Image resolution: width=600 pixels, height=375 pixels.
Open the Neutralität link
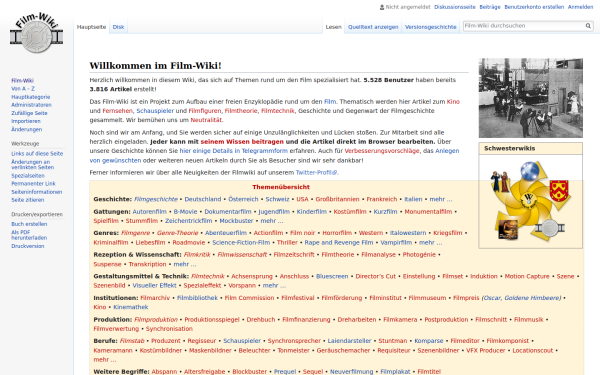pos(206,120)
